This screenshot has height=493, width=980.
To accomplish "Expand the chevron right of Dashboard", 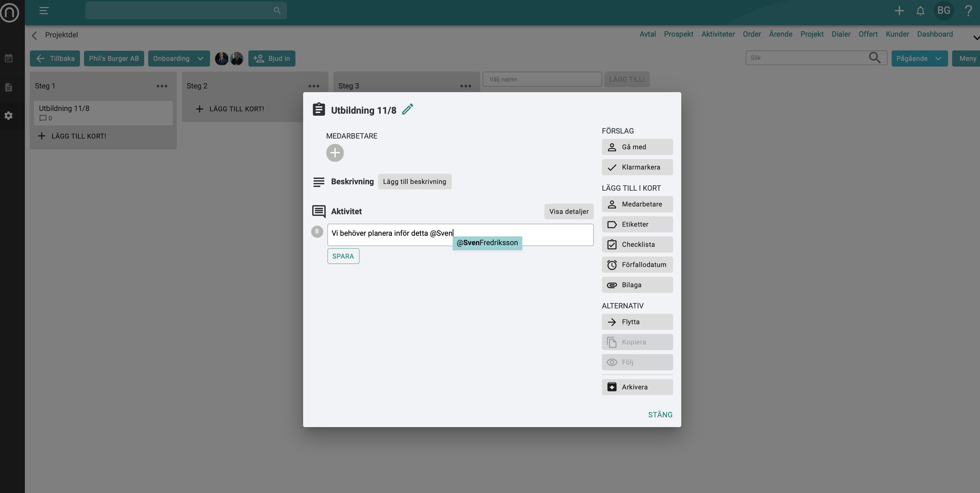I will [976, 37].
